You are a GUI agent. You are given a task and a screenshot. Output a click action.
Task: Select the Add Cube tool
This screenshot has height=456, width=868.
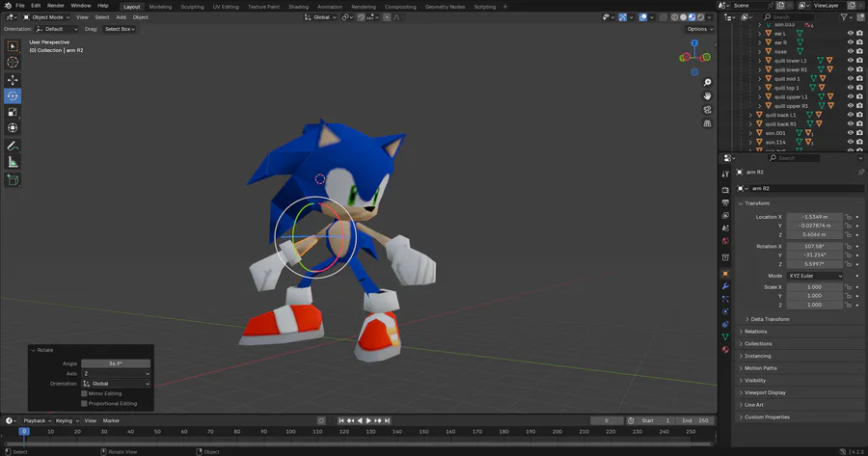coord(13,180)
